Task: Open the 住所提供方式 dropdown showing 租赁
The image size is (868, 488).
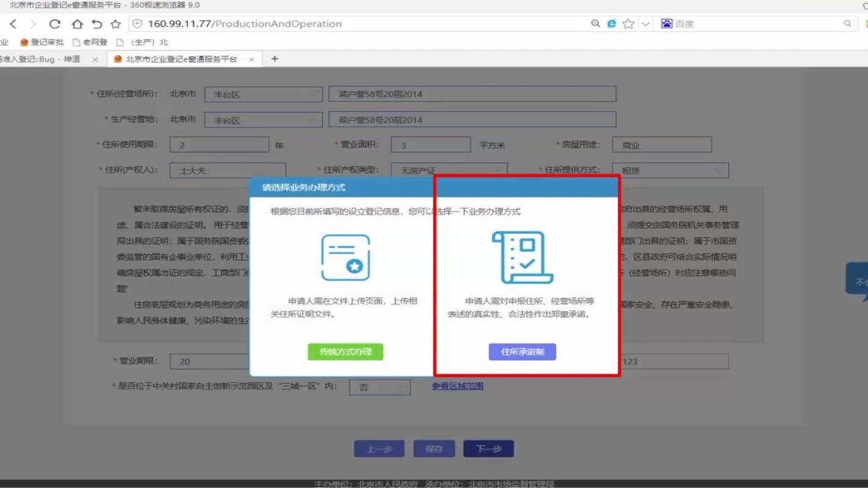Action: [671, 170]
